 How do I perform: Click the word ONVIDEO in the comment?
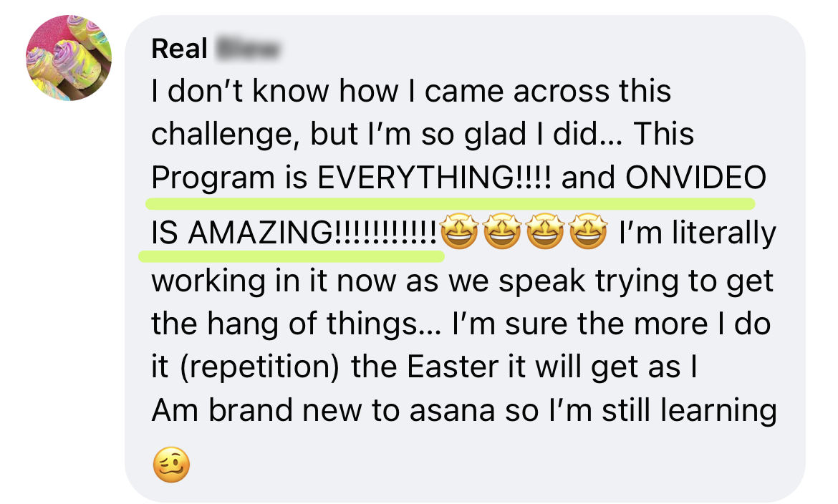(696, 178)
